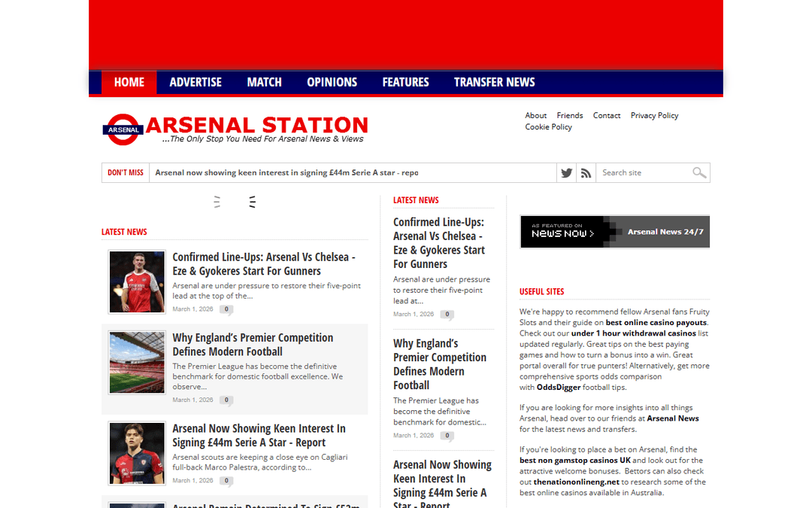Visit the thenationonlineng.net link
This screenshot has width=812, height=508.
point(577,482)
